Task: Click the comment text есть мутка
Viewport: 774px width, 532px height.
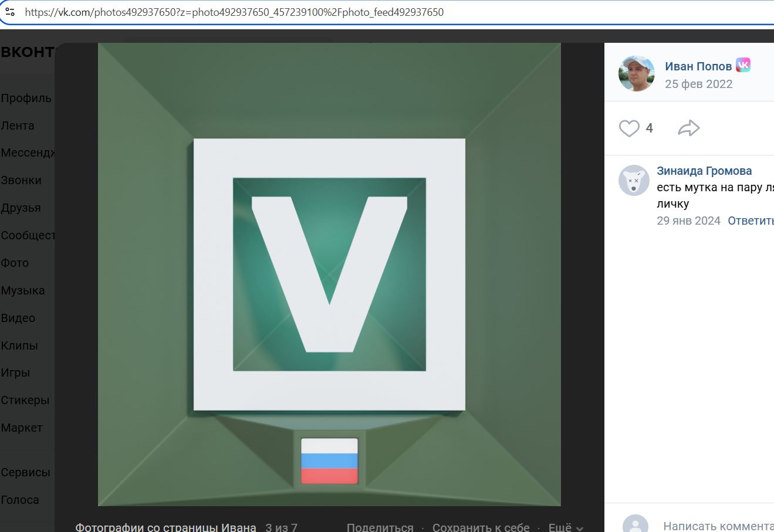Action: [715, 196]
